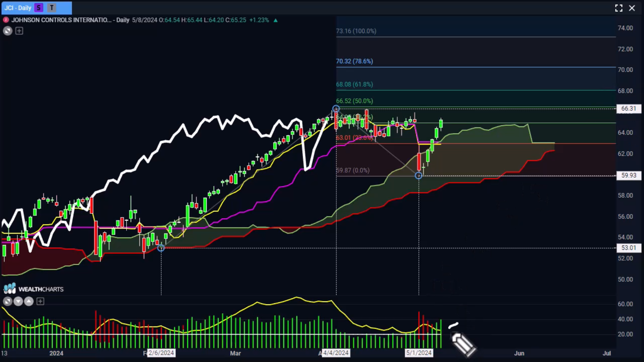644x362 pixels.
Task: Add indicator via plus icon in lower pane
Action: 40,302
